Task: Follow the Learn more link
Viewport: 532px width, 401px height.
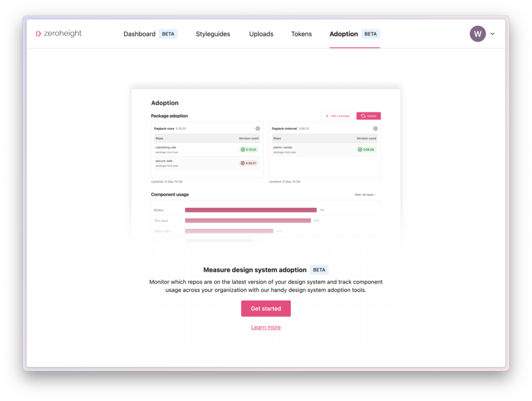Action: pos(265,327)
